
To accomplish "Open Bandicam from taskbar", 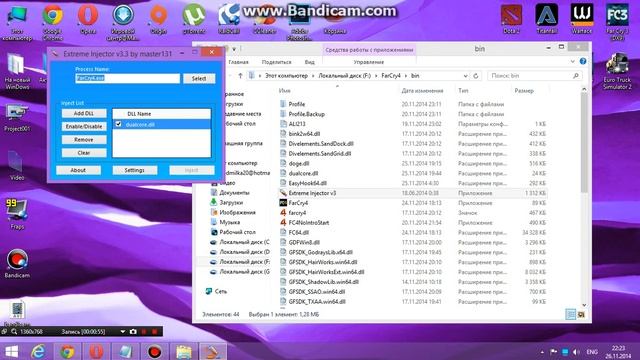I will coord(155,351).
